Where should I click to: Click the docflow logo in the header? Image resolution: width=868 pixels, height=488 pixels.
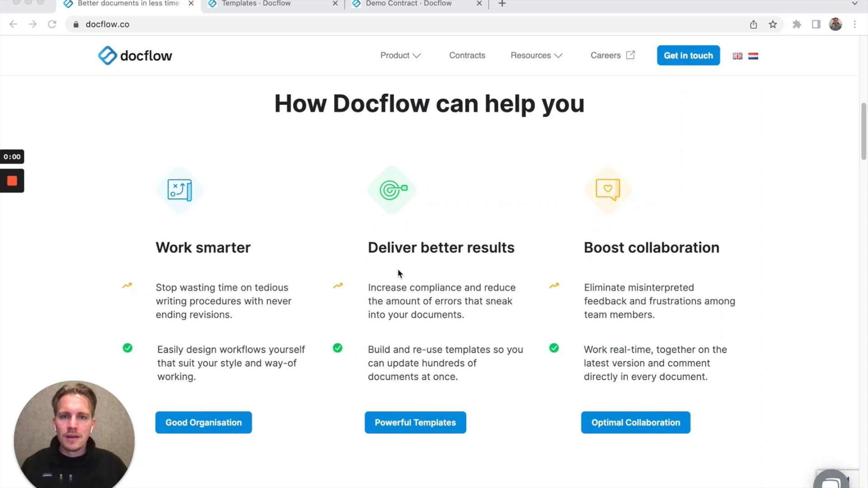coord(134,55)
